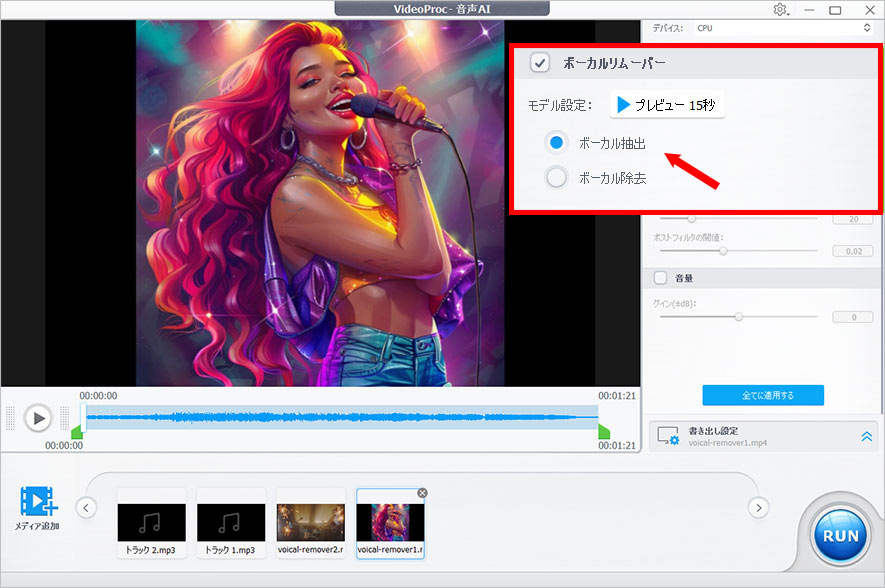The height and width of the screenshot is (588, 885).
Task: Select the ボーカル抽出 radio button
Action: (557, 142)
